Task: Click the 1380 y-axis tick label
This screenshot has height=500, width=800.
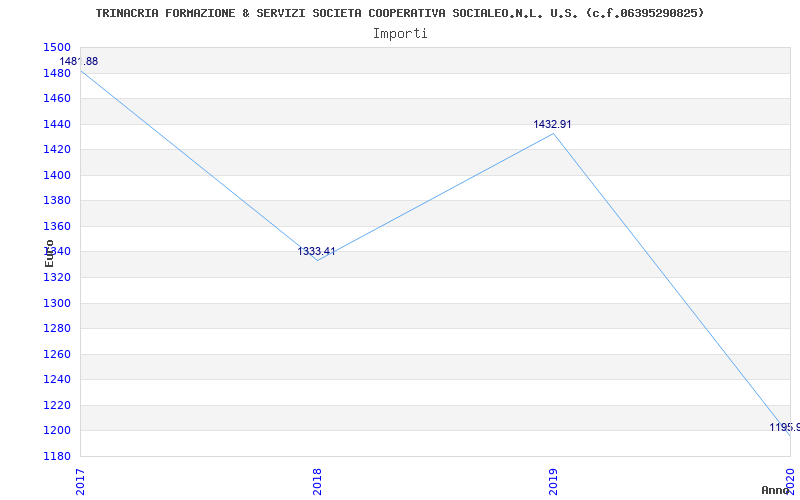Action: click(x=57, y=201)
